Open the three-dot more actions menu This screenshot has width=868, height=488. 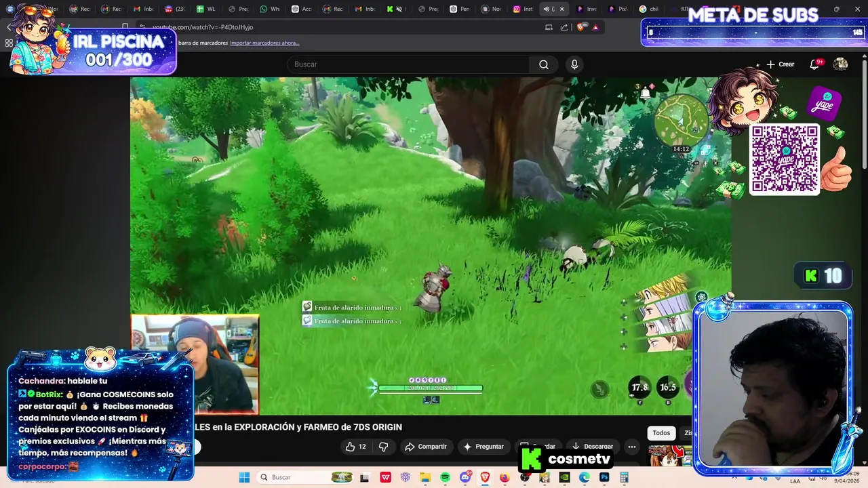click(631, 447)
